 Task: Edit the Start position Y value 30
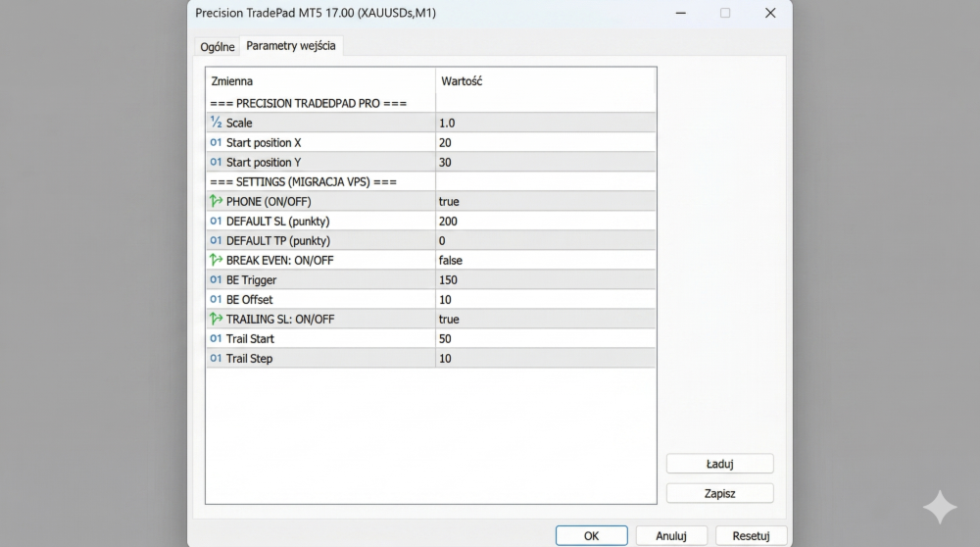click(x=546, y=162)
